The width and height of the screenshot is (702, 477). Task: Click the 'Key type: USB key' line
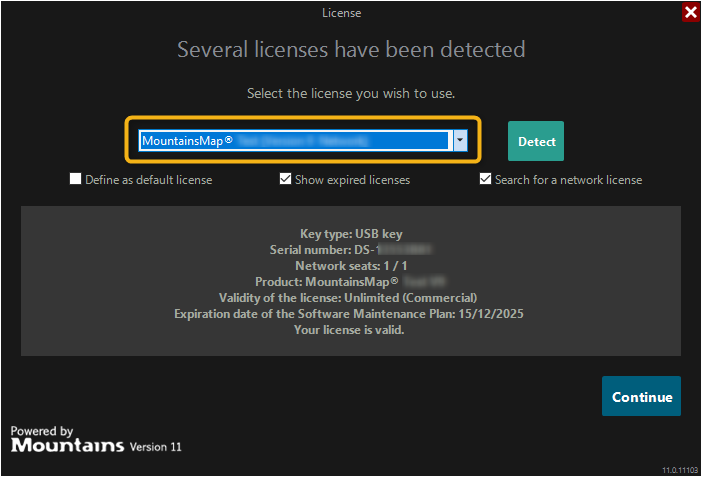pos(351,234)
